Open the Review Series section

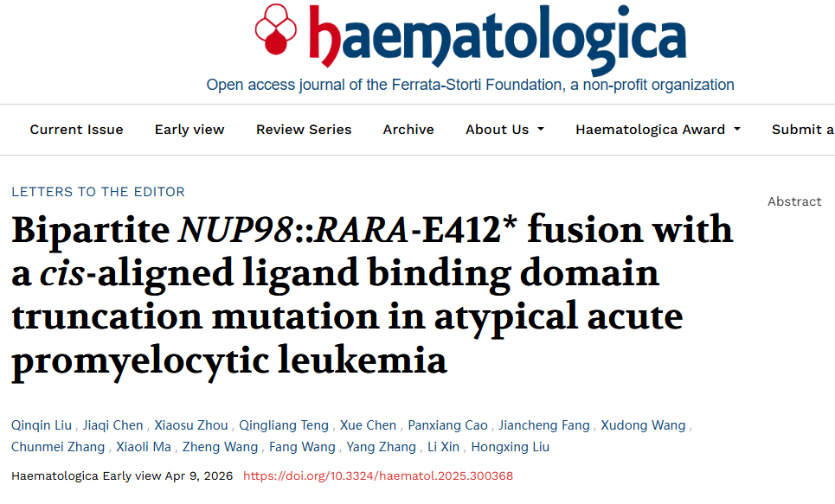point(304,130)
